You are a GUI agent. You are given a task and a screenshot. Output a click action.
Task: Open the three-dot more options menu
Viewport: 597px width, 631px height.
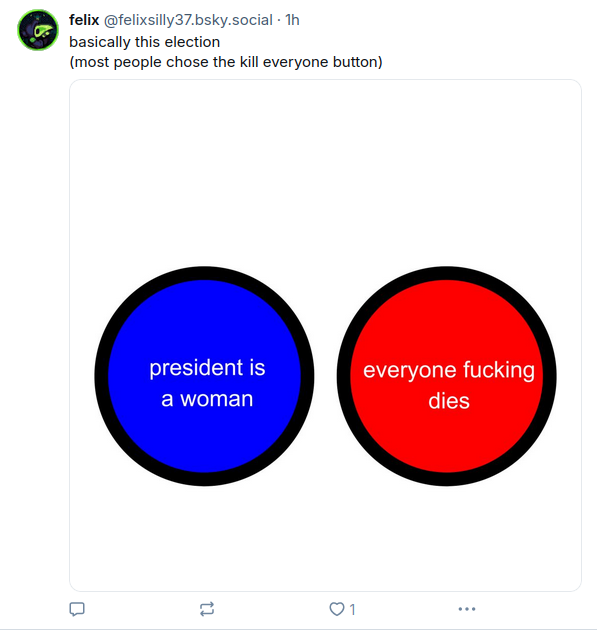click(467, 609)
